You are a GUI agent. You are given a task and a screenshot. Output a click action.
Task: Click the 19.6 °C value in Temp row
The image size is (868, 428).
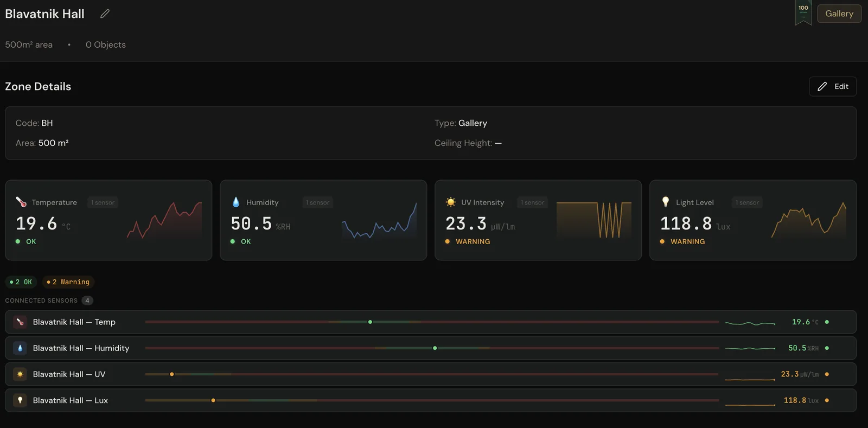(x=805, y=322)
